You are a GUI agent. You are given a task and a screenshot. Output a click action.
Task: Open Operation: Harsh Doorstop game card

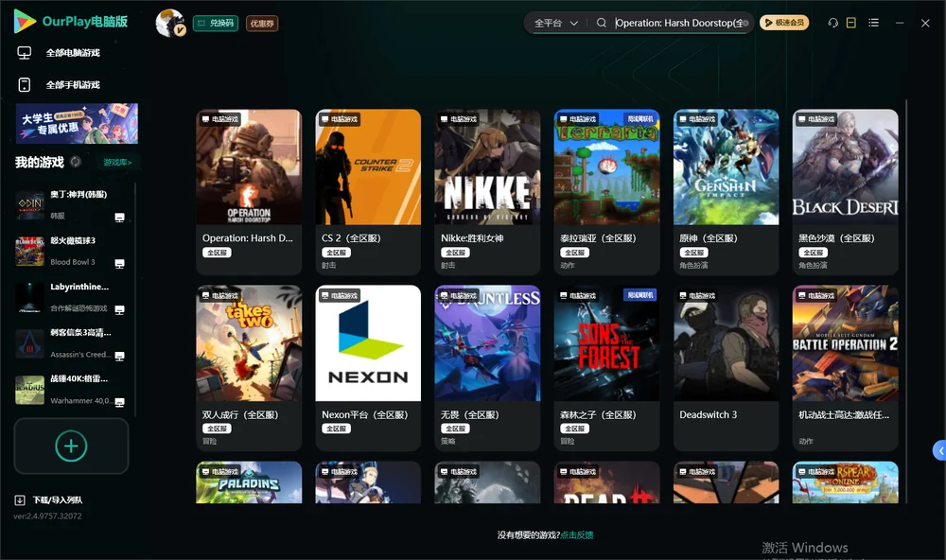249,192
